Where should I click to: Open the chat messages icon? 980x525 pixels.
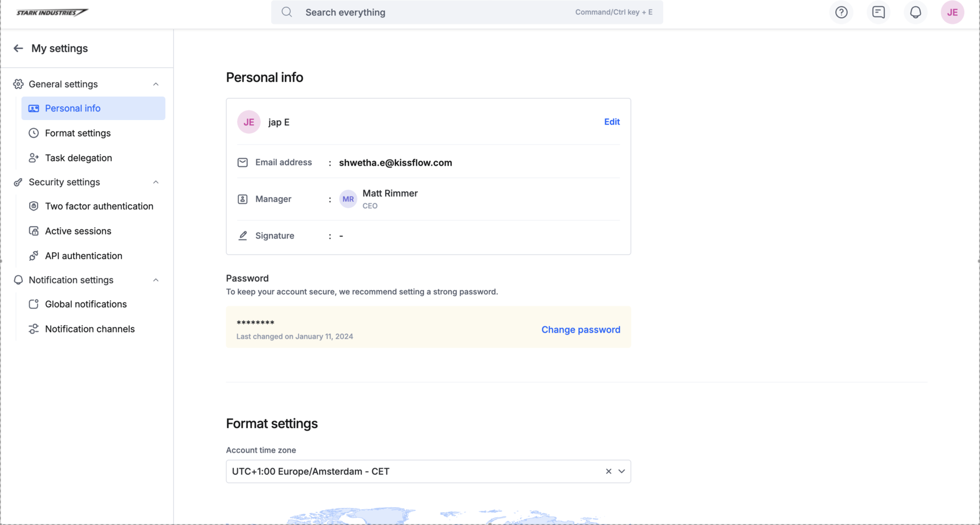879,12
